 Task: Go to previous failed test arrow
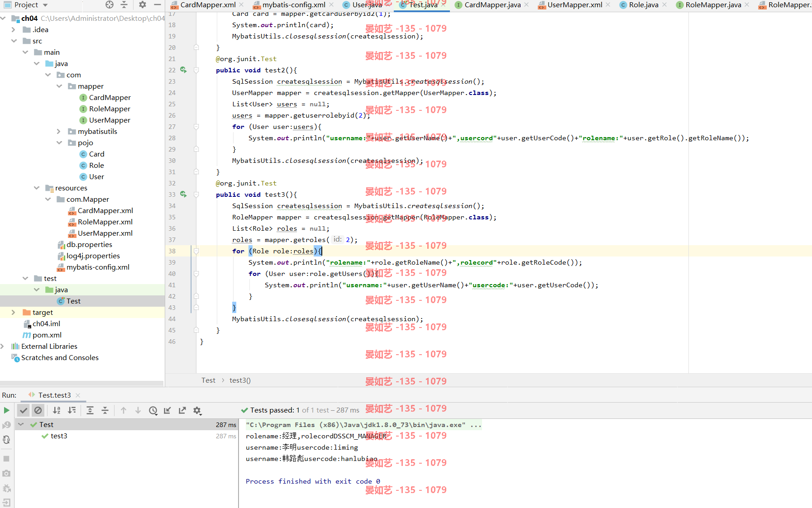pos(124,410)
